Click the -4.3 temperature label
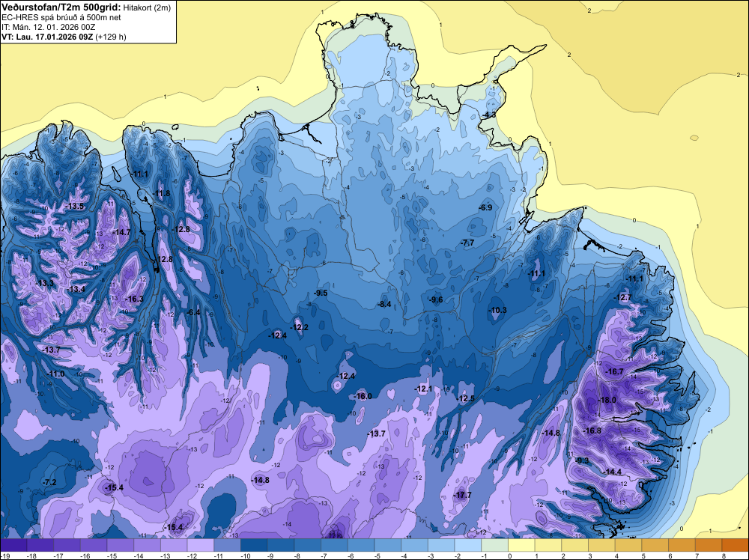The width and height of the screenshot is (749, 560). coord(488,115)
